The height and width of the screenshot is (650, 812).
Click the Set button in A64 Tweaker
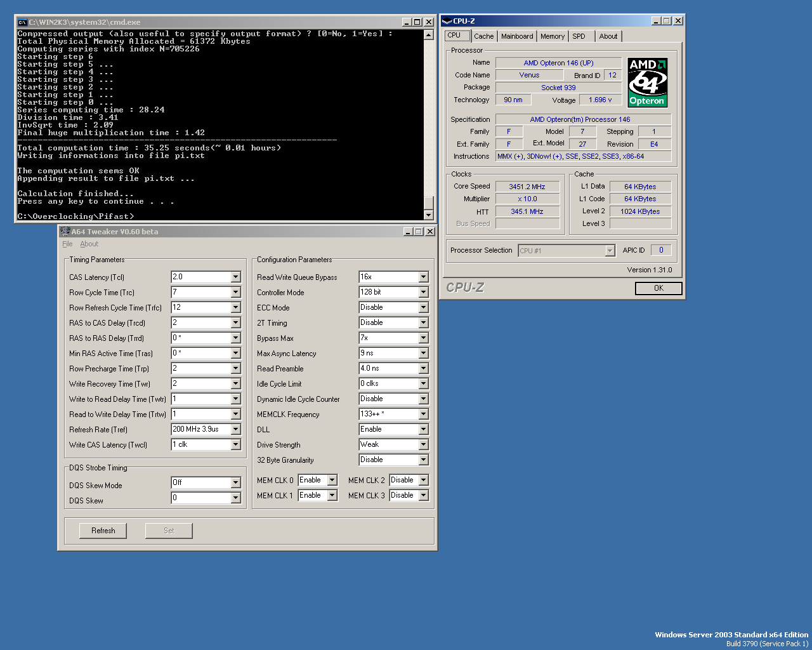pyautogui.click(x=169, y=531)
